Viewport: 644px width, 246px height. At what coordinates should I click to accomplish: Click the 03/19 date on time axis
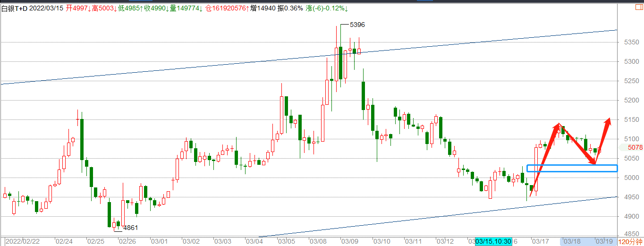pyautogui.click(x=603, y=242)
